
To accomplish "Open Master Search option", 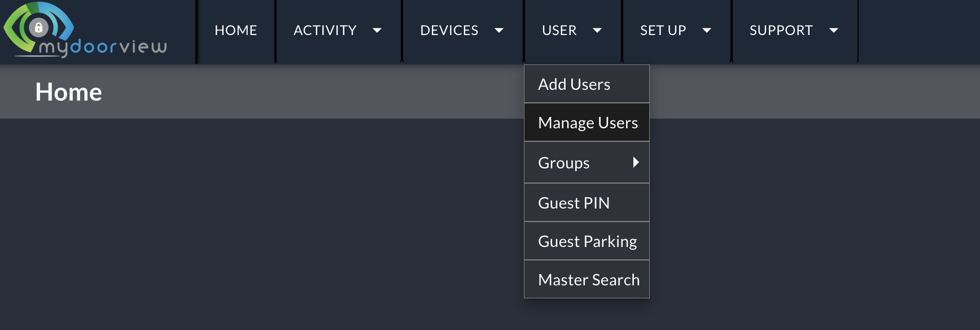I will pyautogui.click(x=587, y=280).
